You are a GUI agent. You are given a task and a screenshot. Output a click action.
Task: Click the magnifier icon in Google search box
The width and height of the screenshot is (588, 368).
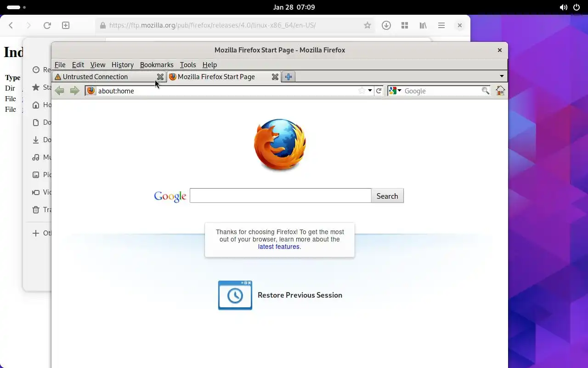(x=485, y=91)
